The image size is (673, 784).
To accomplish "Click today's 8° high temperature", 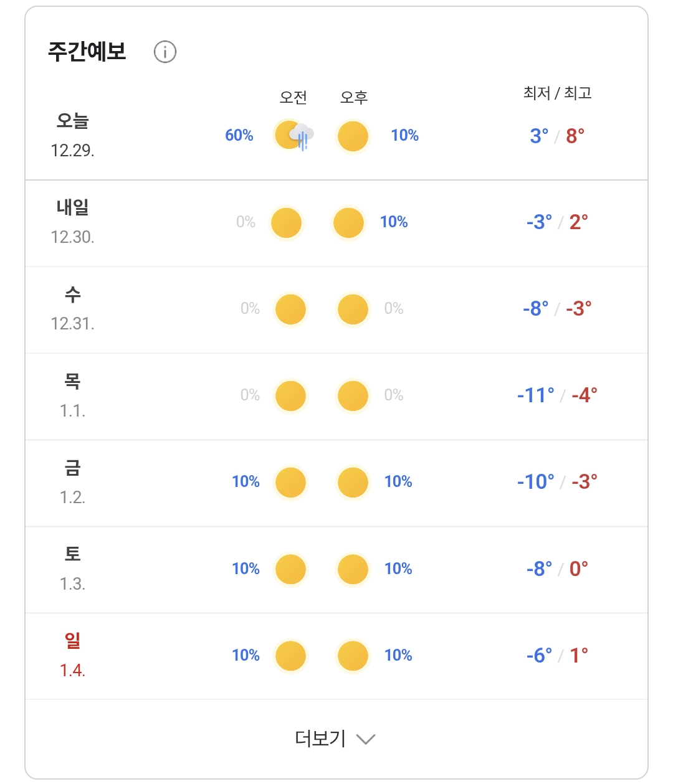I will (575, 136).
